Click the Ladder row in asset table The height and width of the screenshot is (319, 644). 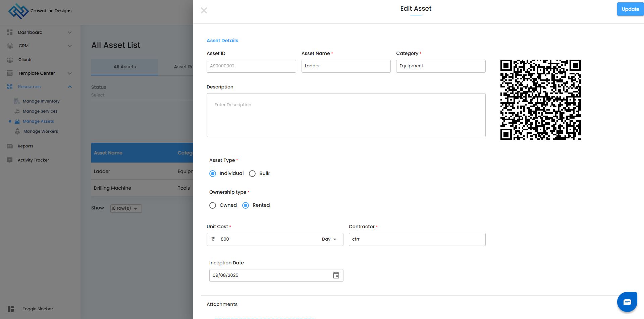click(x=142, y=171)
